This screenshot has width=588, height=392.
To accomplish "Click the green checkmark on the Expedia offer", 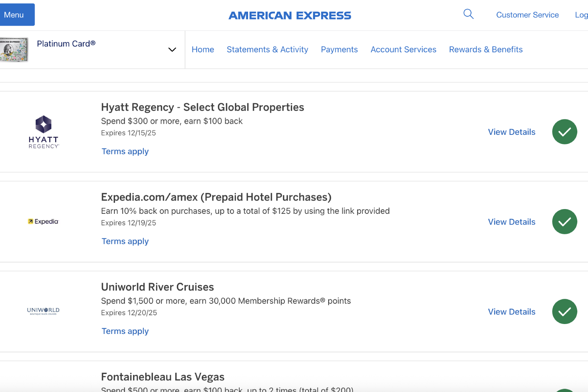I will [564, 221].
